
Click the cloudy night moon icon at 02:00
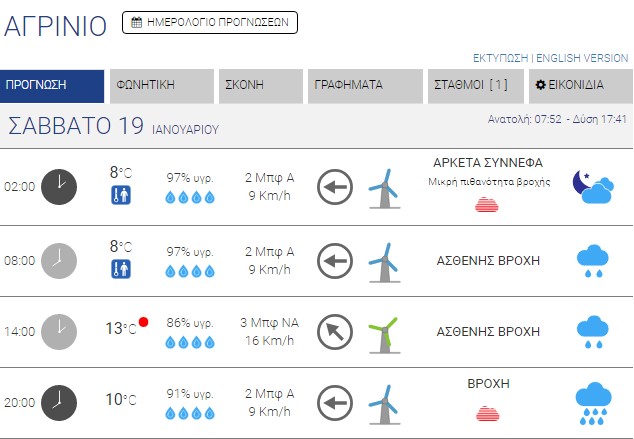(592, 186)
